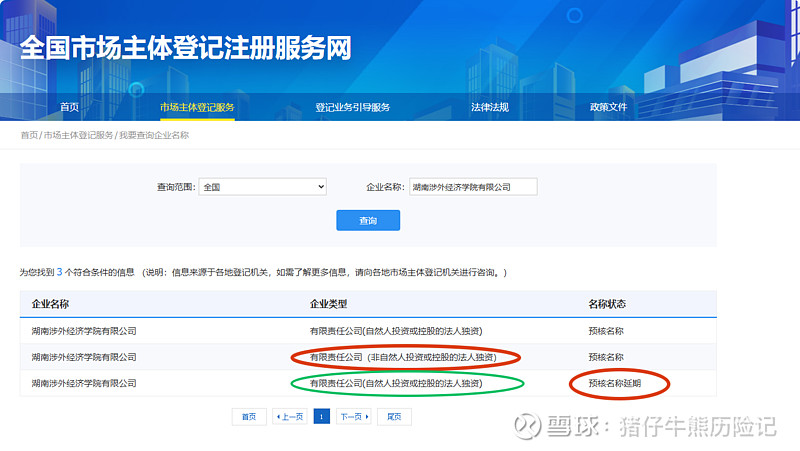The image size is (800, 451).
Task: Click the result count number 3
Action: [59, 272]
